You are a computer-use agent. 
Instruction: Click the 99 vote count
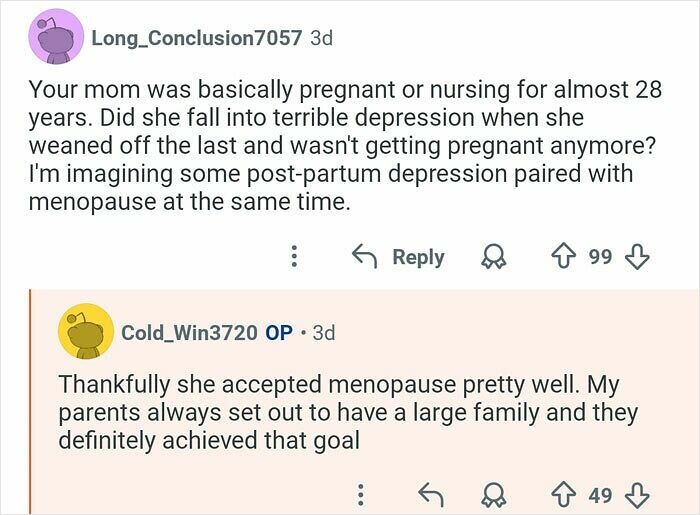[600, 257]
